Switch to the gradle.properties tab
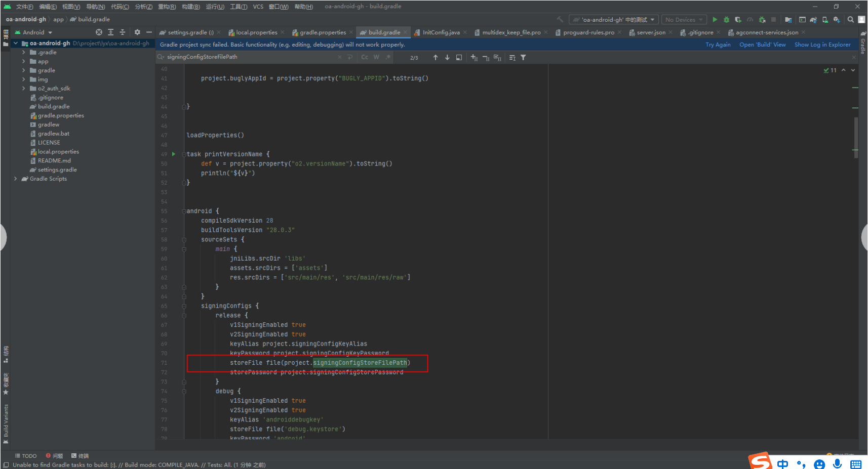The width and height of the screenshot is (868, 469). [323, 32]
